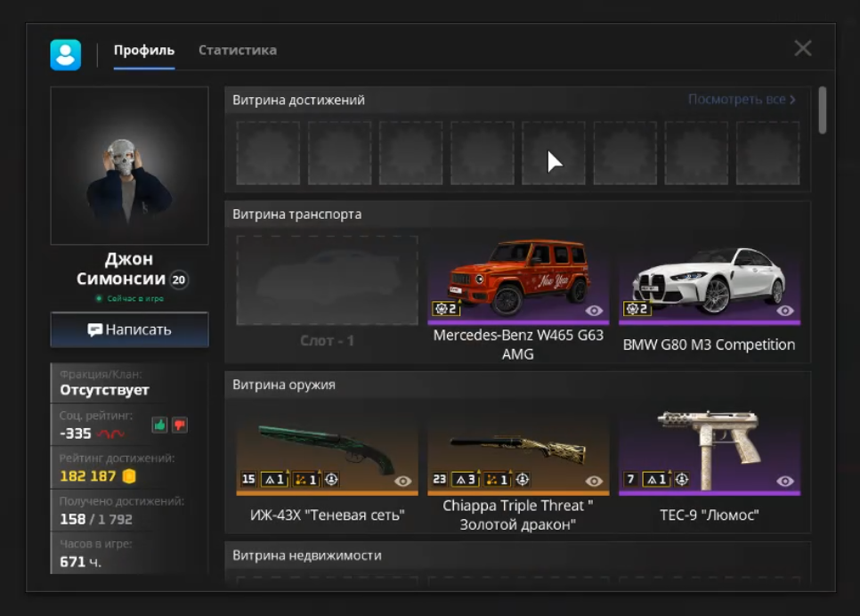860x616 pixels.
Task: Click the profile window vertical scrollbar
Action: (822, 109)
